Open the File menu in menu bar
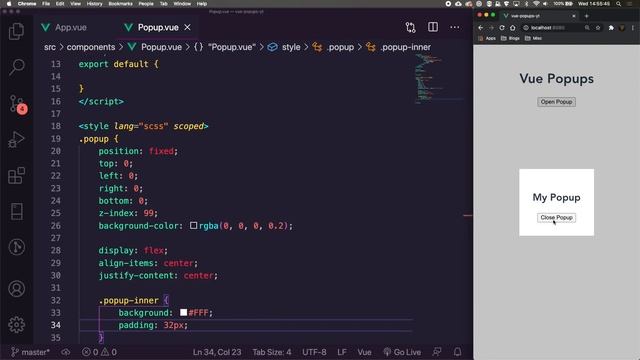 point(46,4)
